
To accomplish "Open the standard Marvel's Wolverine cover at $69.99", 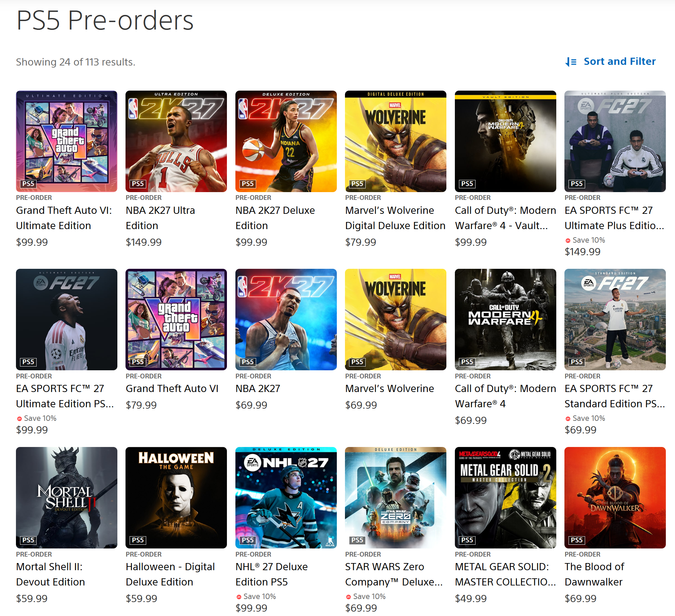I will [x=396, y=319].
